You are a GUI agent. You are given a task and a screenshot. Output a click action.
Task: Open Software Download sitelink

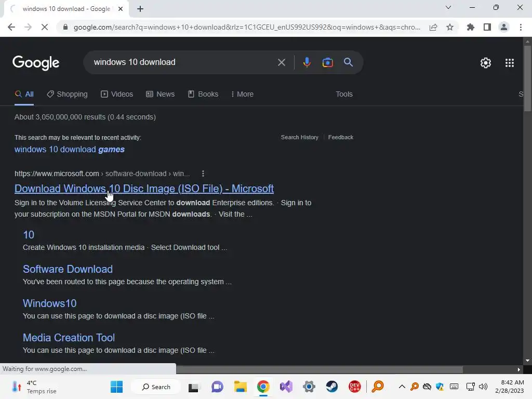point(68,269)
